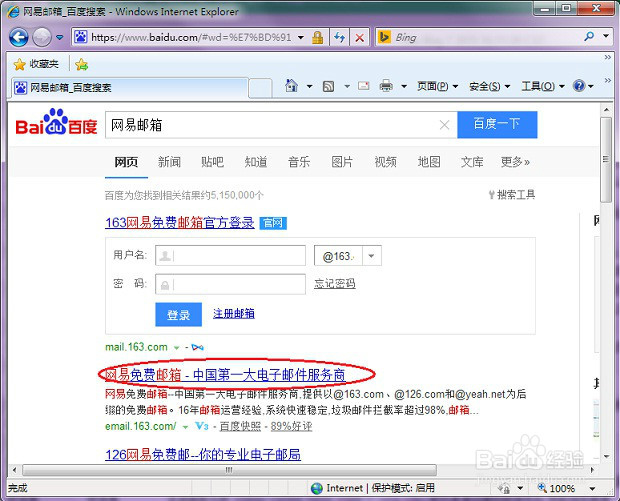Image resolution: width=620 pixels, height=501 pixels.
Task: Expand the feeds dropdown arrow
Action: point(347,86)
